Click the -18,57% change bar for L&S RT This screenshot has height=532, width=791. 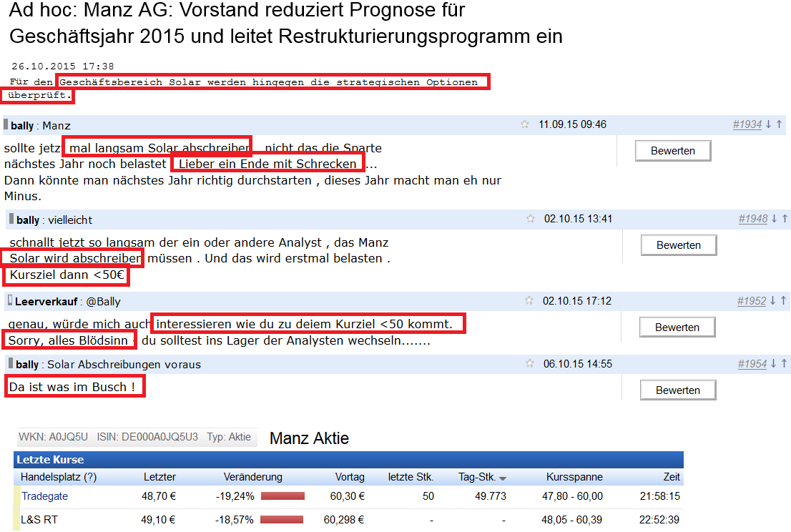tap(282, 519)
